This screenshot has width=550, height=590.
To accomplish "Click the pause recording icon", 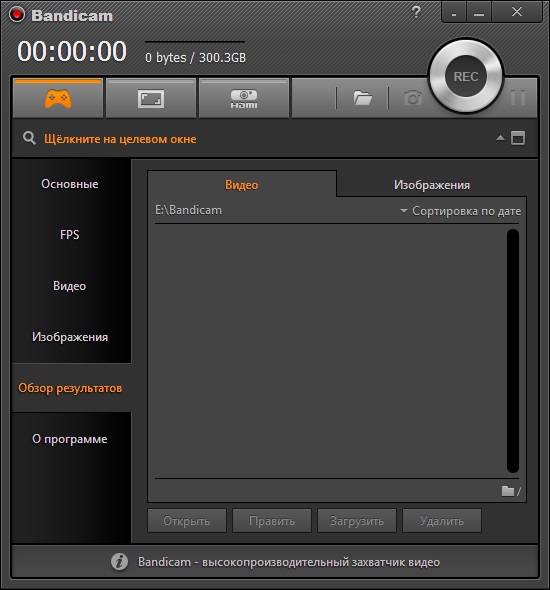I will tap(518, 98).
